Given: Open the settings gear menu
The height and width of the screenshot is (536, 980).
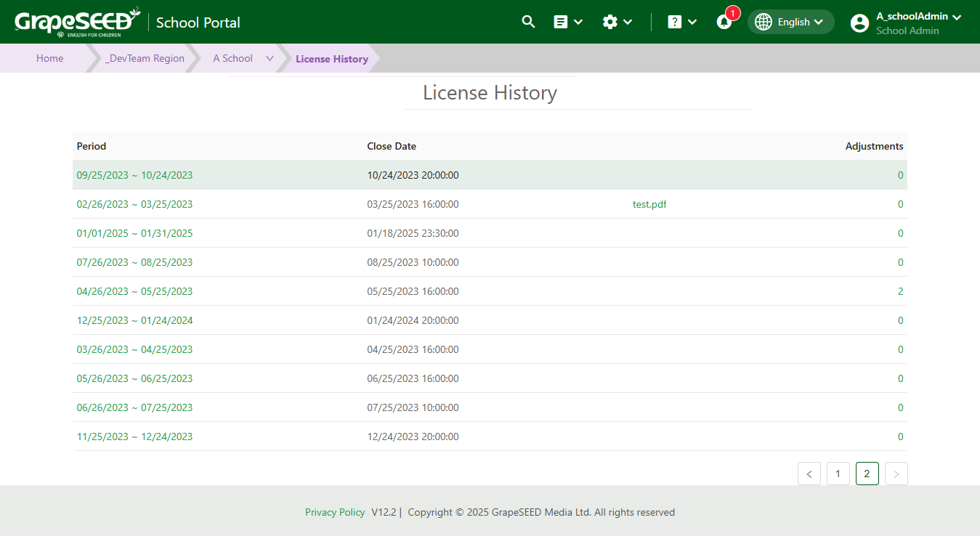Looking at the screenshot, I should (x=610, y=22).
